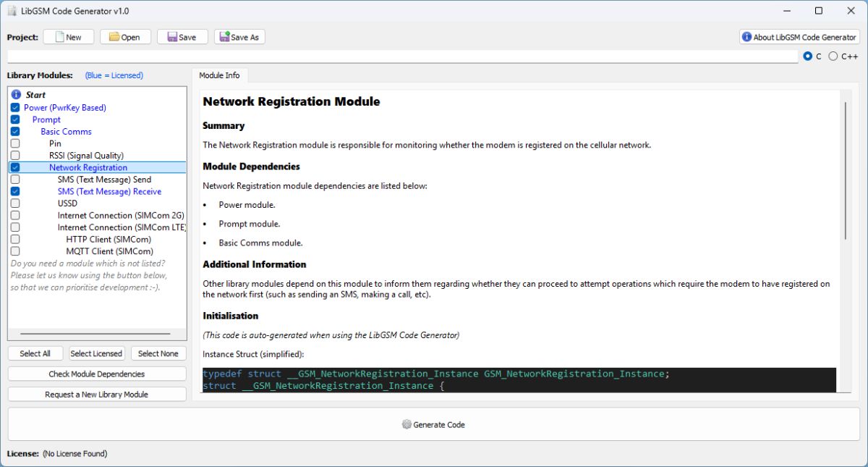Image resolution: width=868 pixels, height=467 pixels.
Task: Click the Module Info vertical scrollbar
Action: coord(844,171)
